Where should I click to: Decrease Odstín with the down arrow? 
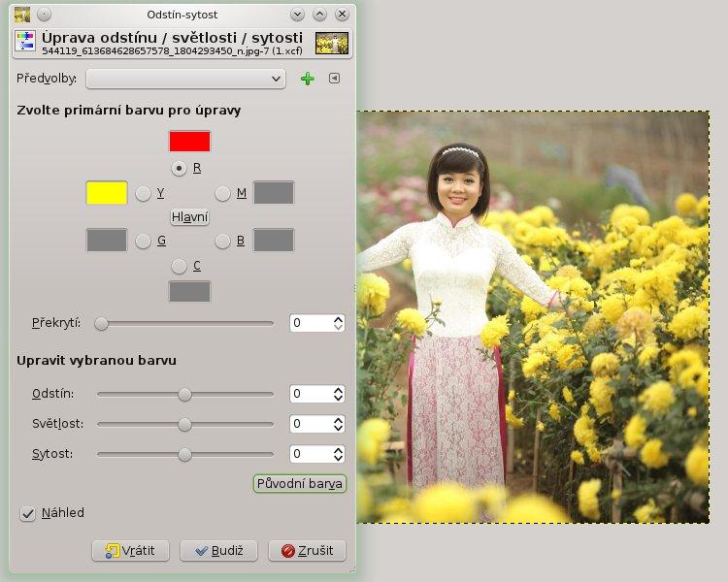coord(339,398)
